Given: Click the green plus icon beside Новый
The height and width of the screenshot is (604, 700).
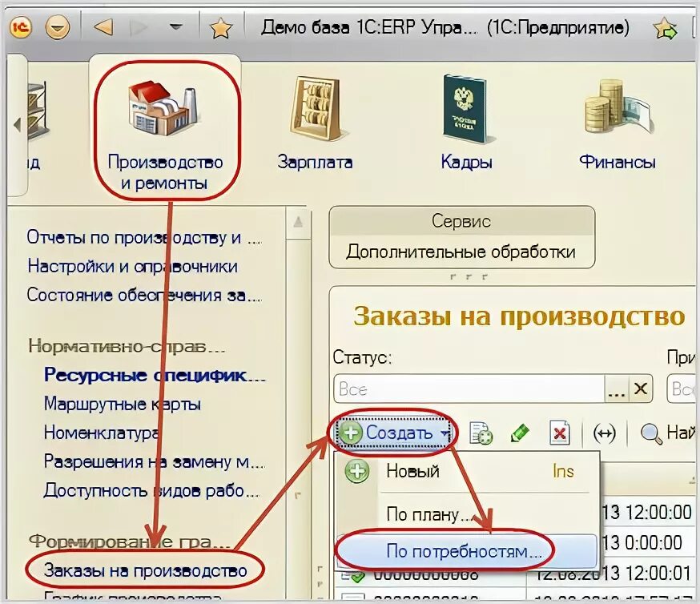Looking at the screenshot, I should tap(357, 471).
